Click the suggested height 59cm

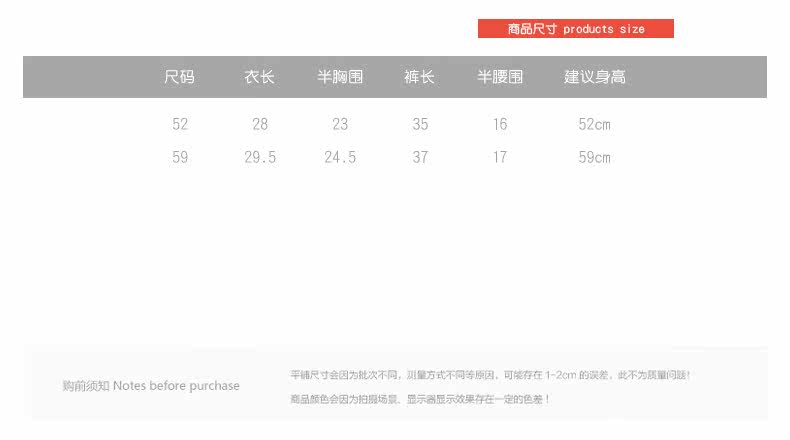[x=595, y=157]
